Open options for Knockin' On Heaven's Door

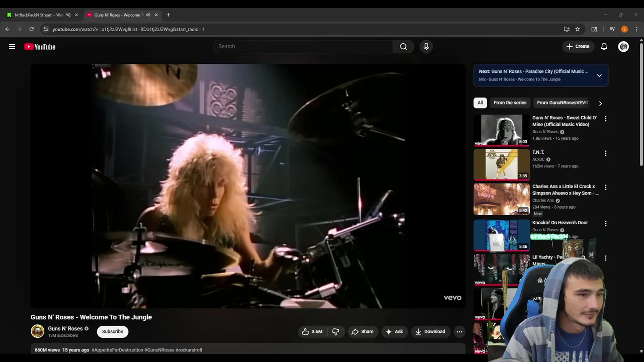tap(606, 224)
